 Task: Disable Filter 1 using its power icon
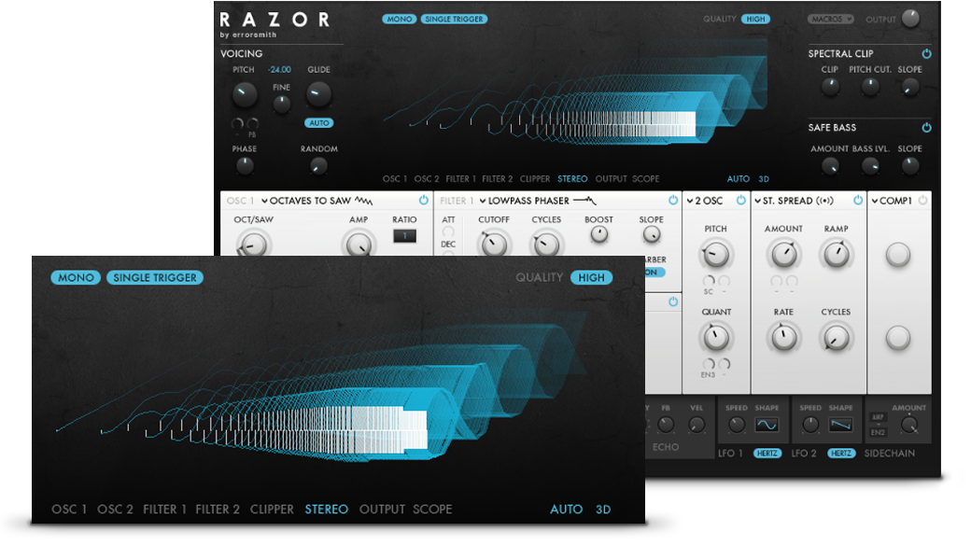[x=673, y=200]
